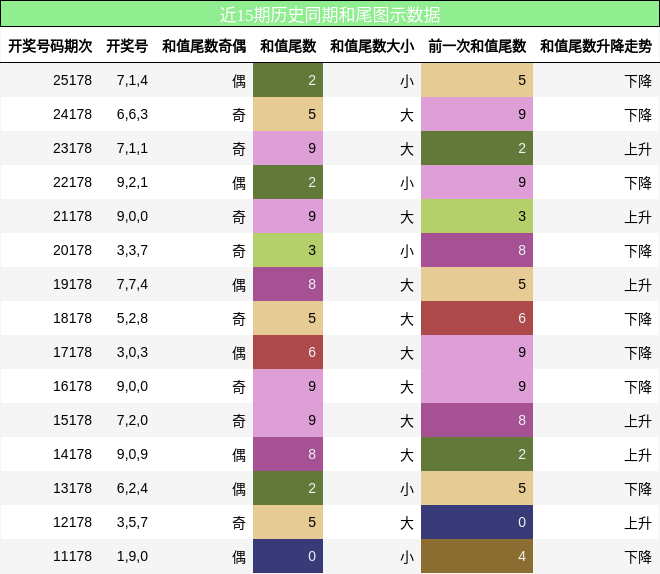This screenshot has height=574, width=660.
Task: Click draw numbers 9,0,9
Action: [132, 455]
